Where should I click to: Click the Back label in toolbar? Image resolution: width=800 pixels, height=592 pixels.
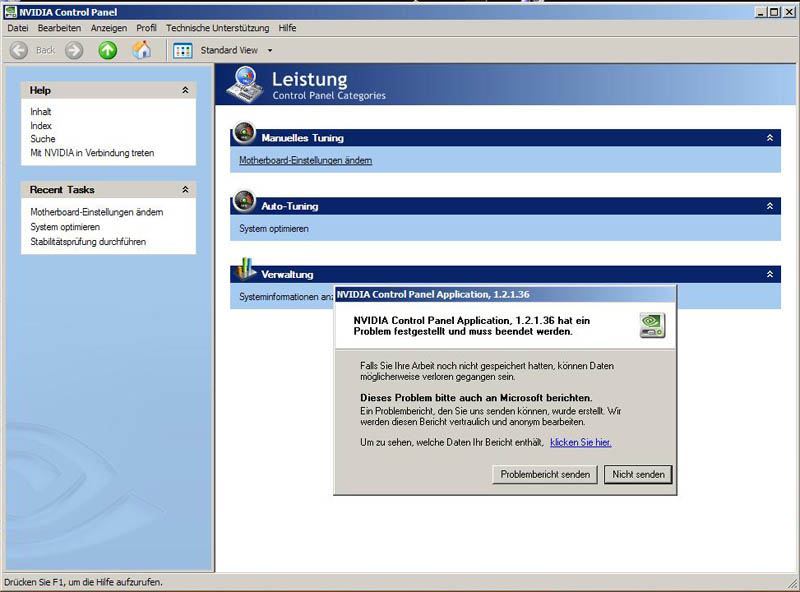click(45, 50)
